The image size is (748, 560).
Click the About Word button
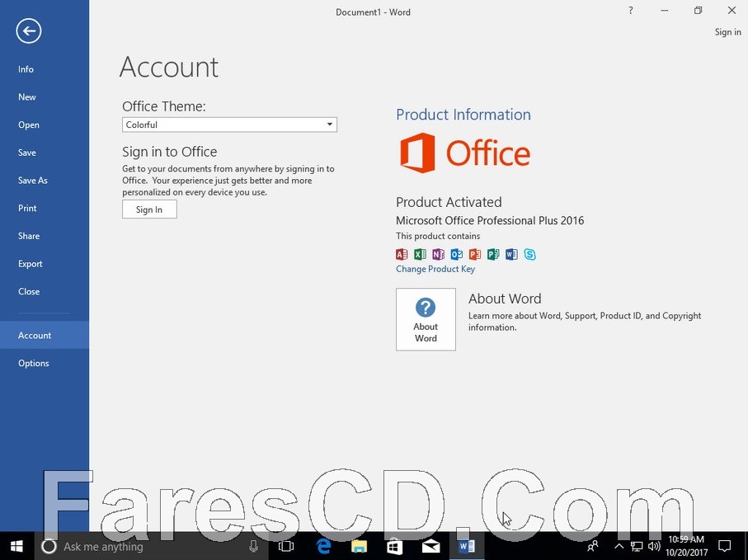426,319
